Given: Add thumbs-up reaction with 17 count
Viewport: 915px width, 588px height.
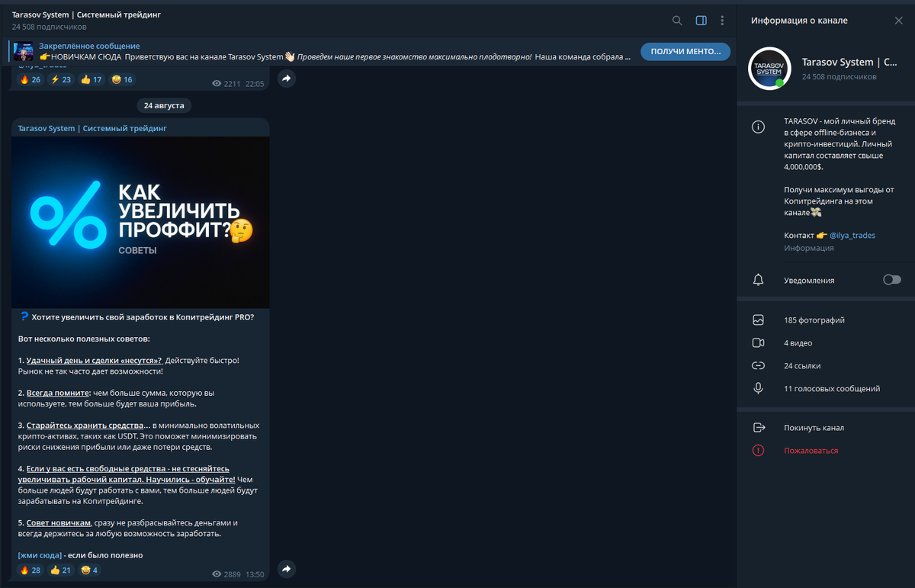Looking at the screenshot, I should coord(91,79).
